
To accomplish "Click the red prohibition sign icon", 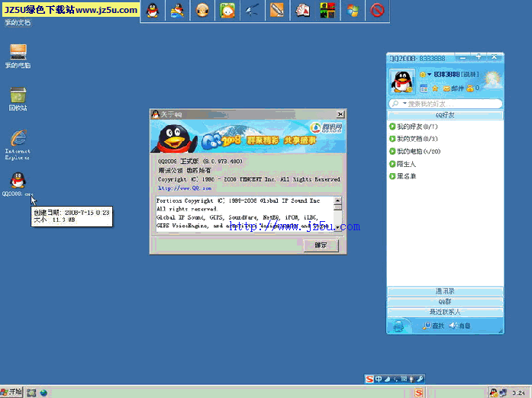I will click(377, 10).
